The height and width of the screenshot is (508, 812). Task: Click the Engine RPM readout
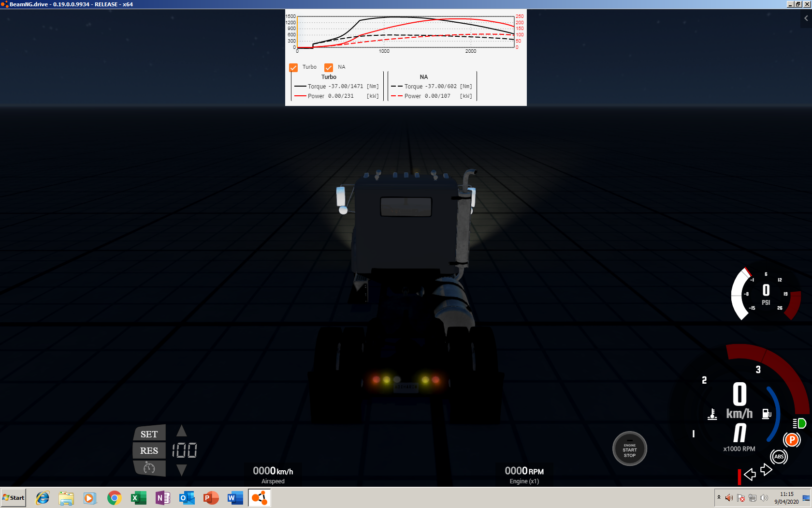click(524, 475)
